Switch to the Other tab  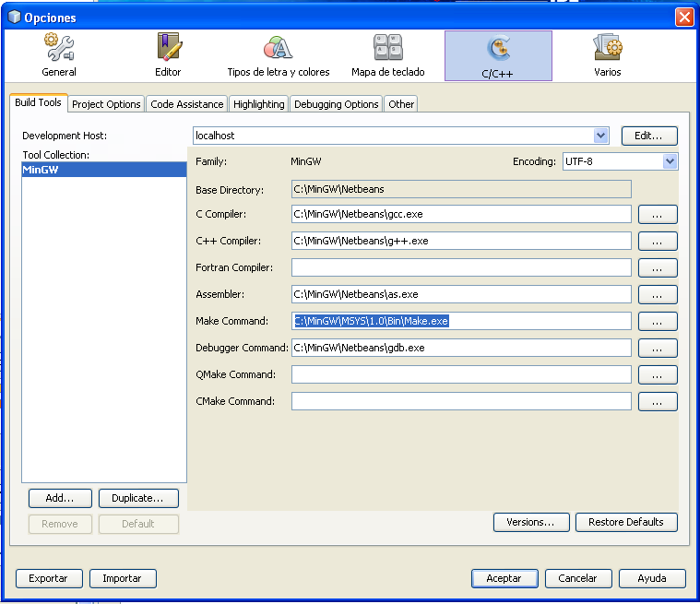tap(401, 104)
